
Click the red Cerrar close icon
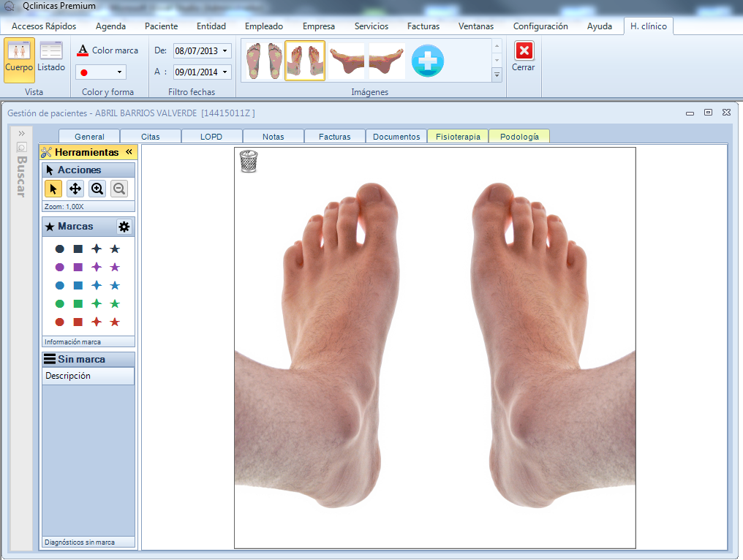[x=524, y=51]
